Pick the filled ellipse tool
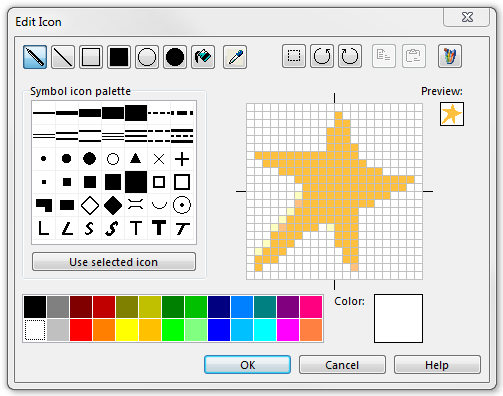Screen dimensions: 503x396 [x=175, y=57]
